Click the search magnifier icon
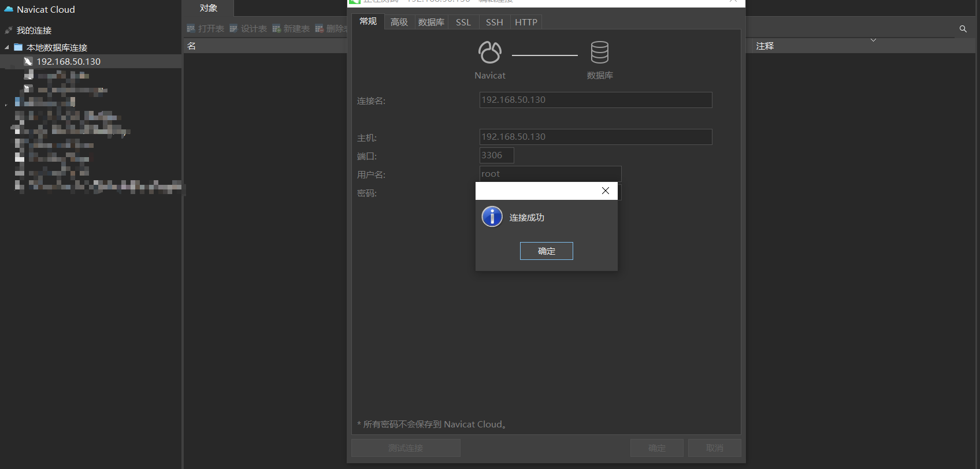The width and height of the screenshot is (980, 469). 963,29
